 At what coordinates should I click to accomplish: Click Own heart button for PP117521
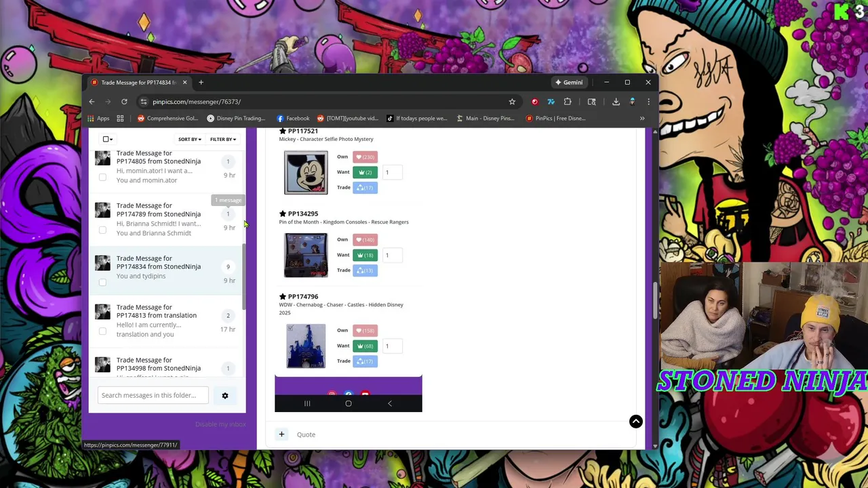click(365, 157)
